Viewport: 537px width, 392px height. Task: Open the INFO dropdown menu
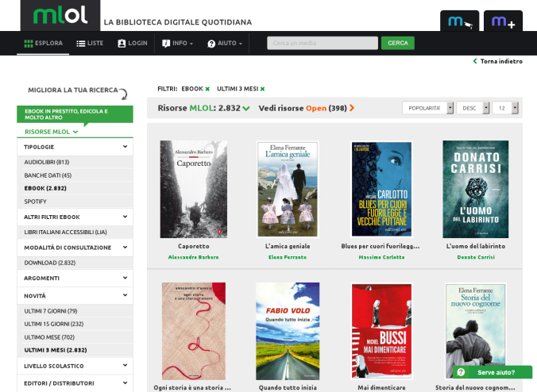177,43
